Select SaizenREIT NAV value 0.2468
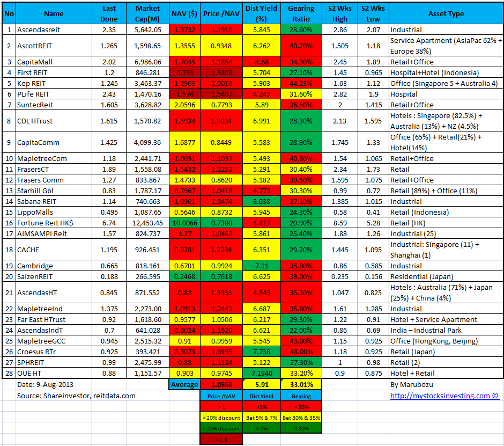Screen dimensions: 504x446 (184, 276)
